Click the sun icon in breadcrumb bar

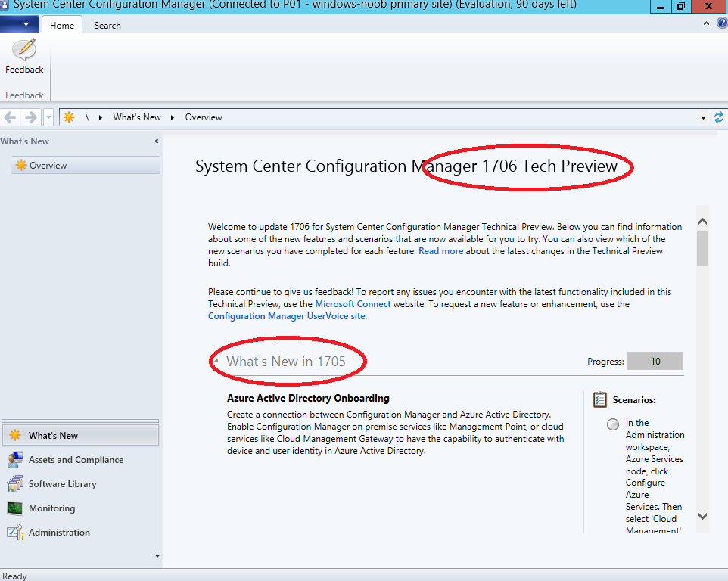[69, 117]
